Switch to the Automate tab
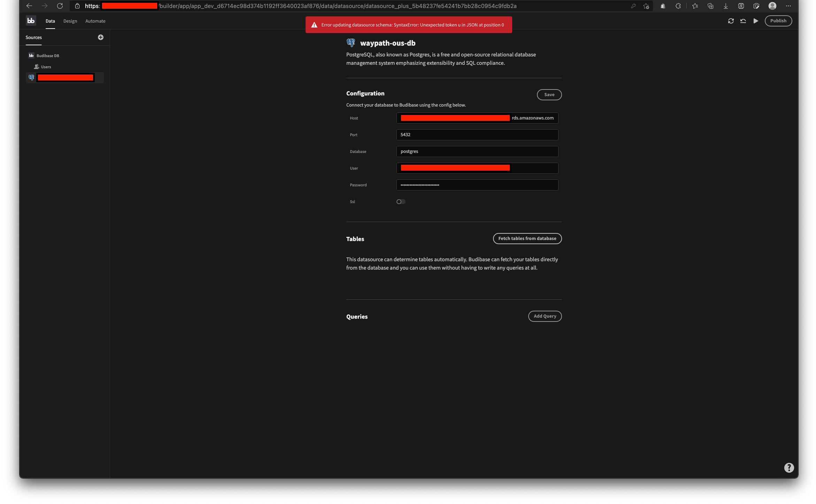 click(95, 21)
